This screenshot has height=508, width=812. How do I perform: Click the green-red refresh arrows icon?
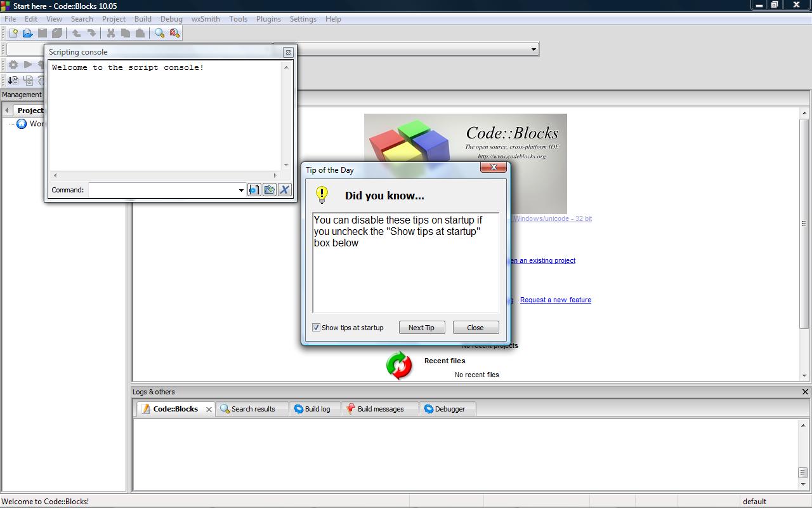[399, 365]
